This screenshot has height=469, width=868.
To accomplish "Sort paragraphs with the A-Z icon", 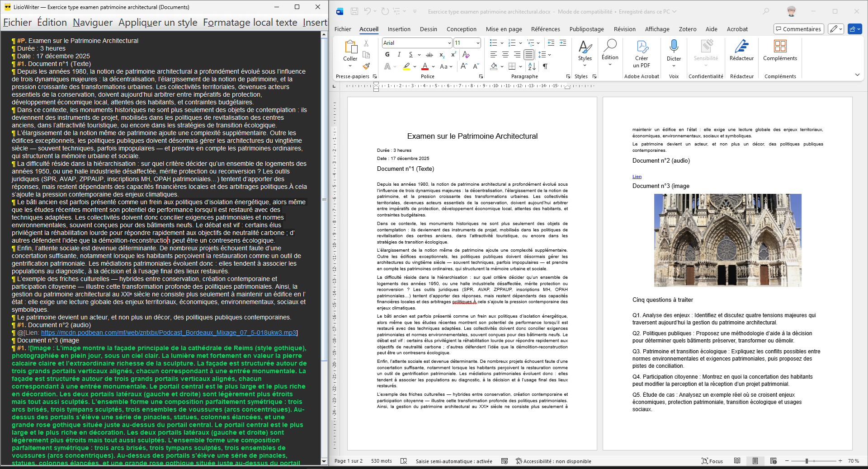I will (532, 66).
